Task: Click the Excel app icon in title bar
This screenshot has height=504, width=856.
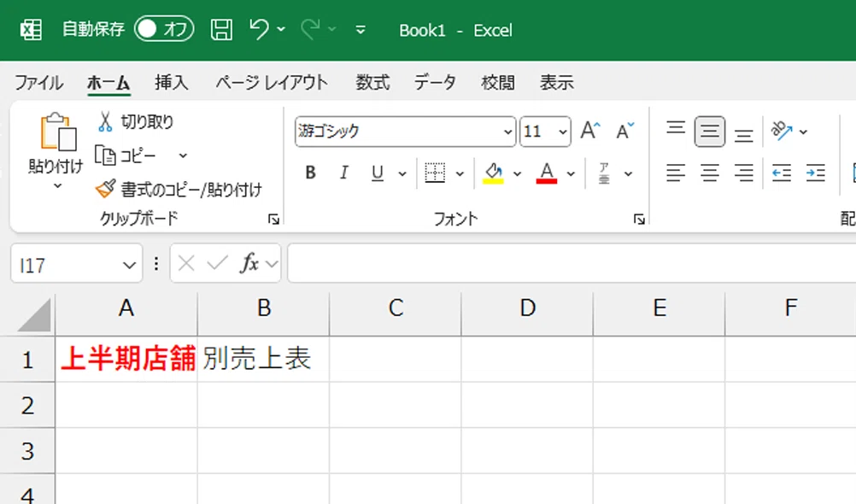Action: (x=31, y=30)
